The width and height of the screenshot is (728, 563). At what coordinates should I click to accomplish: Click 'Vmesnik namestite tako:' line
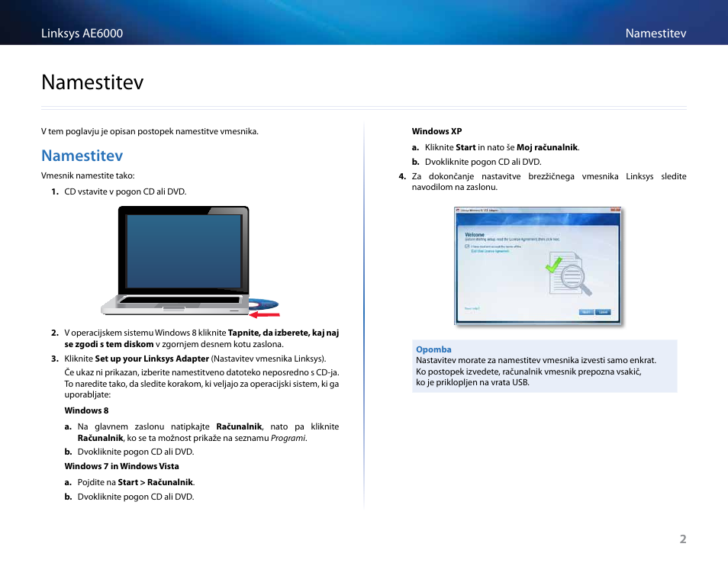(x=88, y=175)
